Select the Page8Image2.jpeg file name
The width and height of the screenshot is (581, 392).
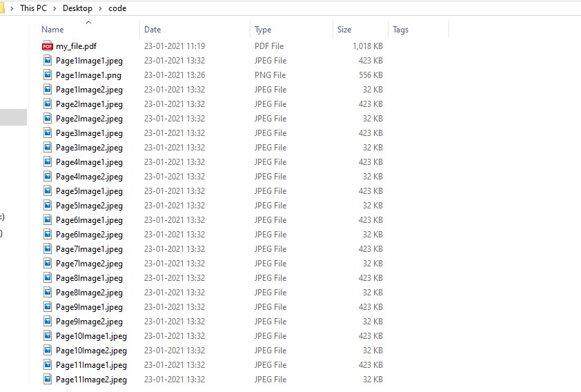(x=89, y=293)
